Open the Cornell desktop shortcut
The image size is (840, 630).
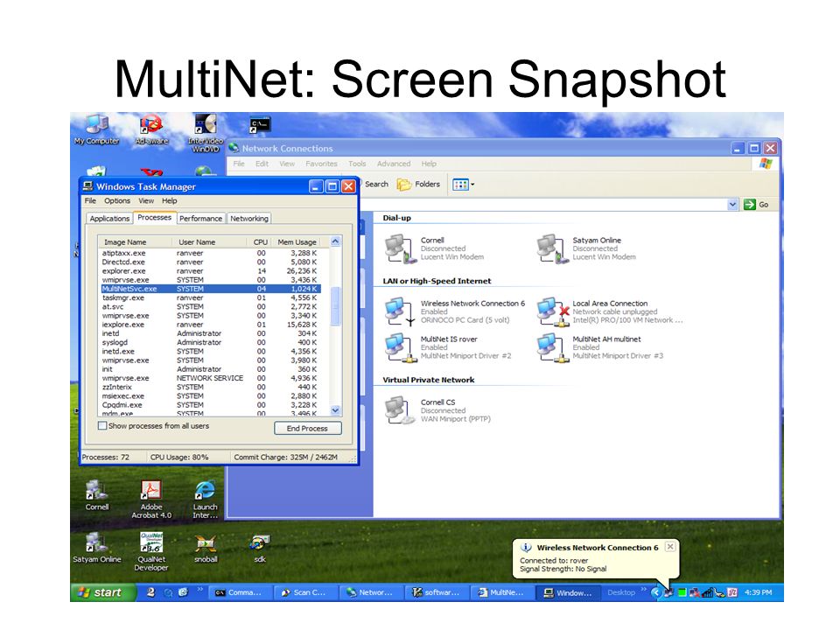point(97,495)
